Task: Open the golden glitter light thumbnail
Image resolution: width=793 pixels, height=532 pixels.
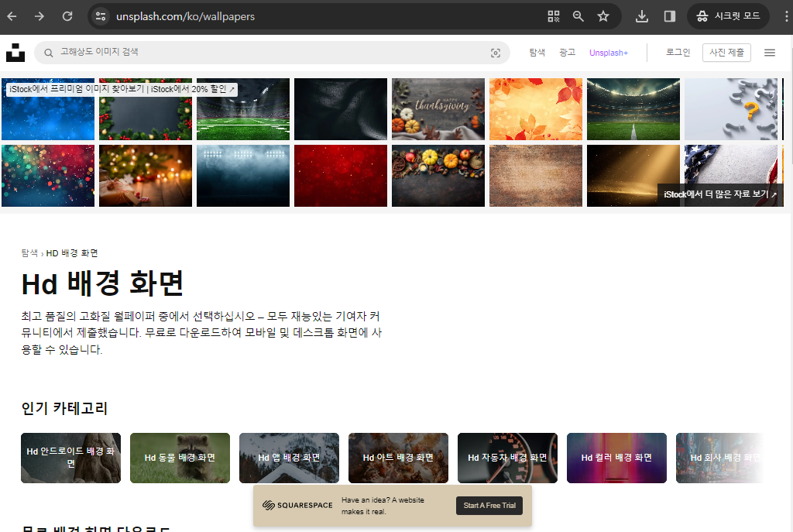Action: (x=633, y=176)
